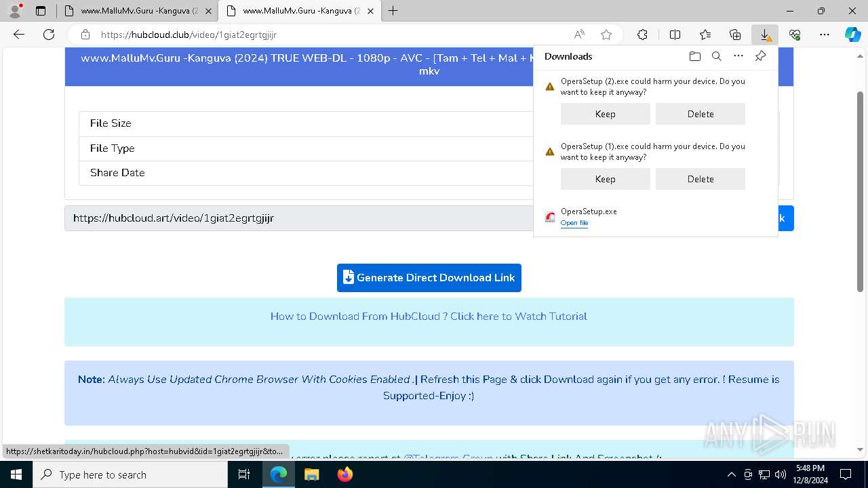Click OperaSetup.exe file icon in downloads
Screen dimensions: 868x488
[x=550, y=217]
